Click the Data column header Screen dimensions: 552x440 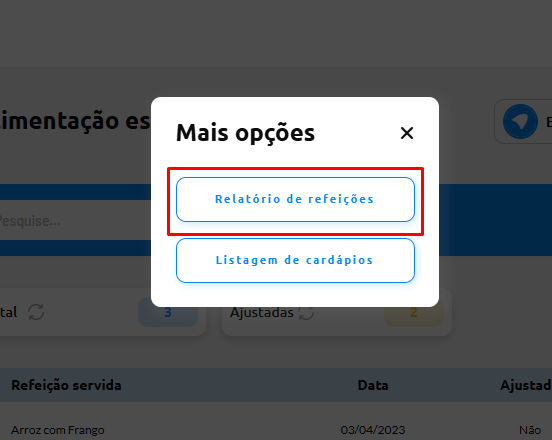[x=373, y=385]
